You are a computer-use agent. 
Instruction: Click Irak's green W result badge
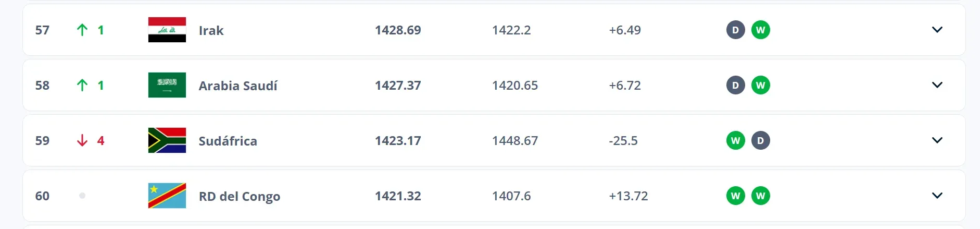(760, 30)
